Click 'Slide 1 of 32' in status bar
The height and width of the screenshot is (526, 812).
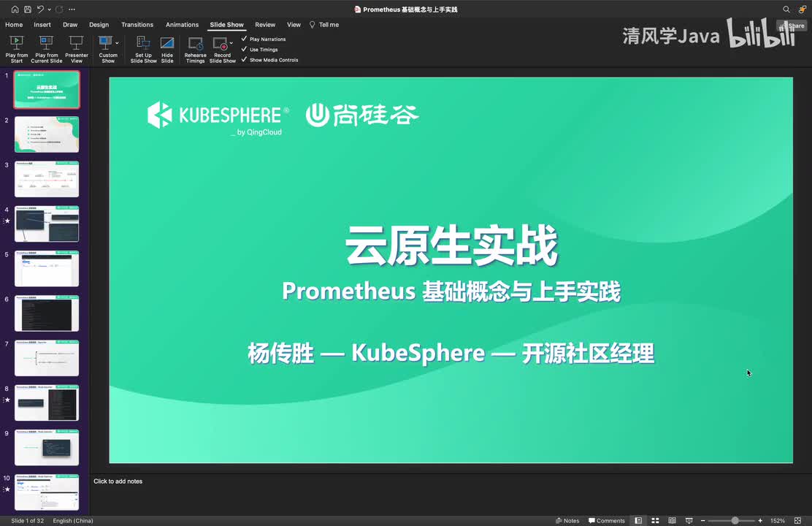pos(28,521)
